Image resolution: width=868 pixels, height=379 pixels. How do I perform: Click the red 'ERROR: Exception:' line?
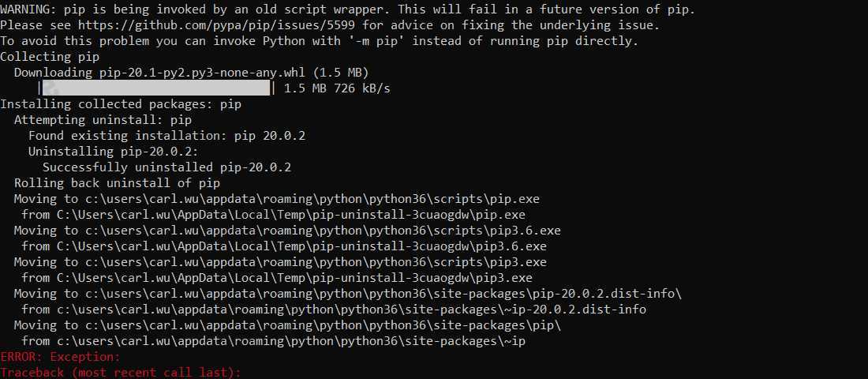[x=60, y=357]
